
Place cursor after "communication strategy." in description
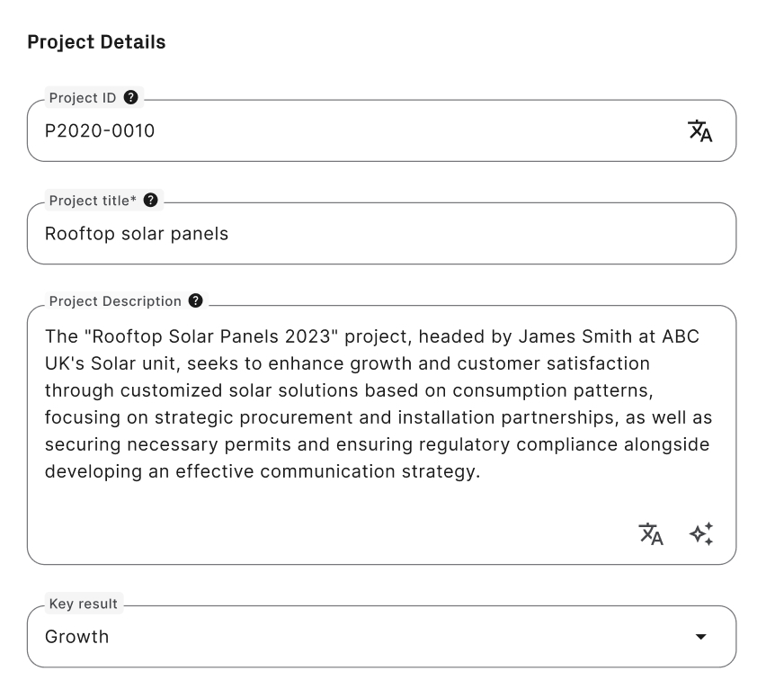pos(481,471)
